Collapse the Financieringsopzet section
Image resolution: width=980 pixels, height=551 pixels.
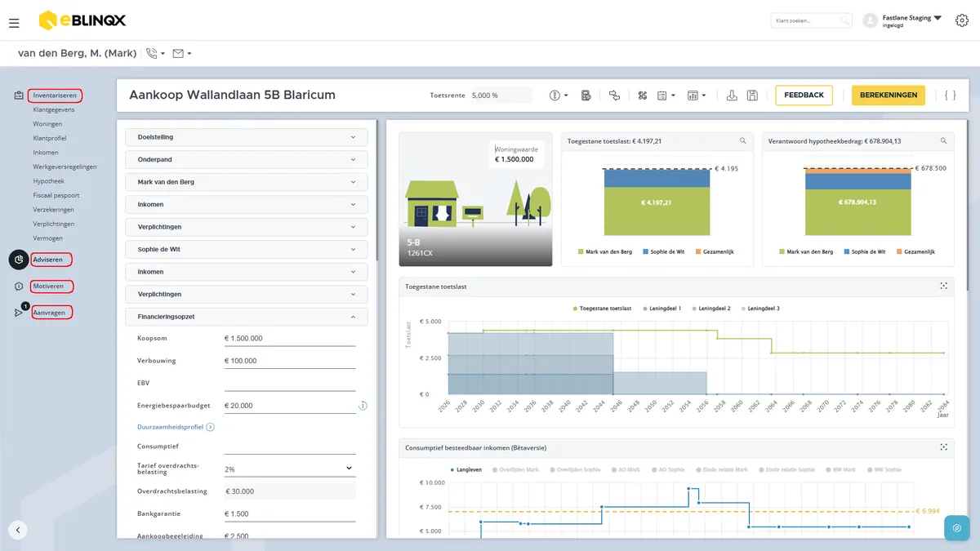coord(247,316)
